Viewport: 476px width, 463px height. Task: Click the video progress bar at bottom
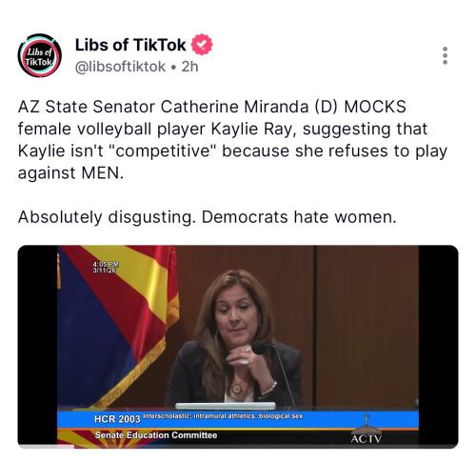tap(238, 447)
